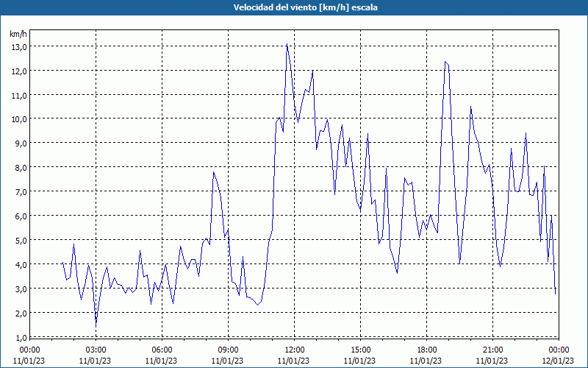588x368 pixels.
Task: Click the 7,0 y-axis label
Action: point(21,192)
